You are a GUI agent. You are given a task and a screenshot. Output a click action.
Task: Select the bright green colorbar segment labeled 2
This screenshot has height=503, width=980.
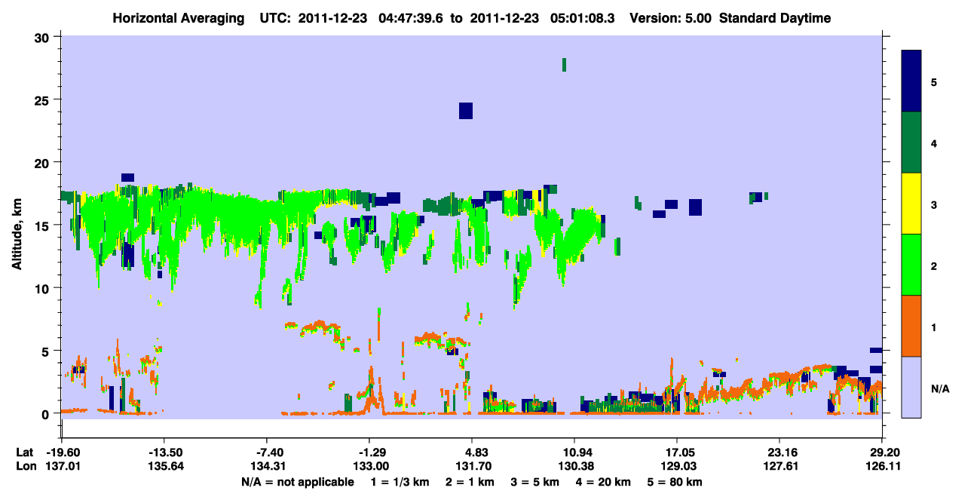pos(911,265)
